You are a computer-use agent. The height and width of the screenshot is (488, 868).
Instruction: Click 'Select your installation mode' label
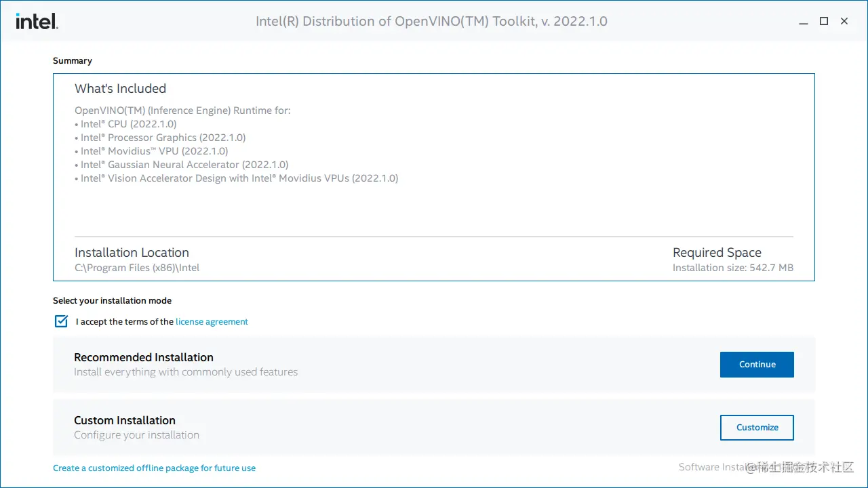click(x=112, y=301)
